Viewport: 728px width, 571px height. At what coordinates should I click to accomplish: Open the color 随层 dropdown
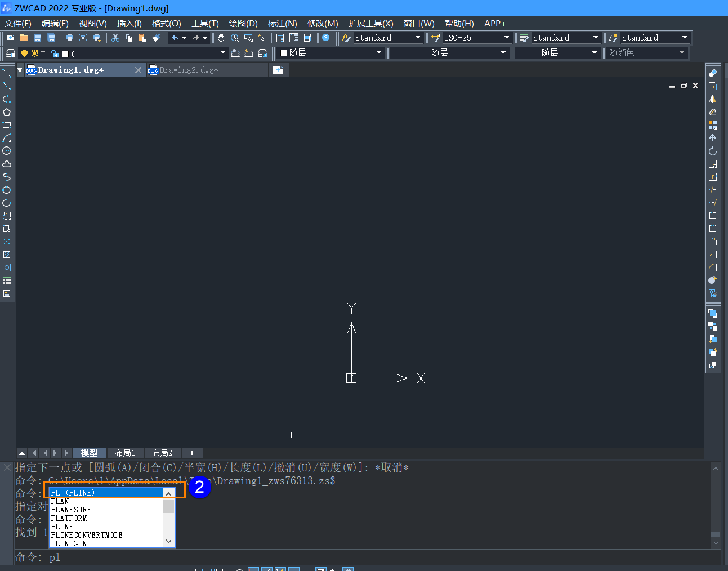pyautogui.click(x=379, y=53)
